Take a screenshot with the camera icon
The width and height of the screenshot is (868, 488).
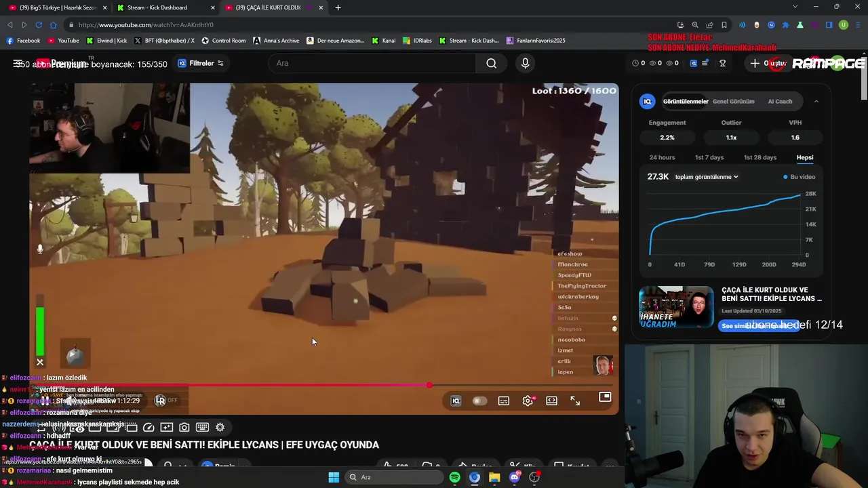[184, 428]
